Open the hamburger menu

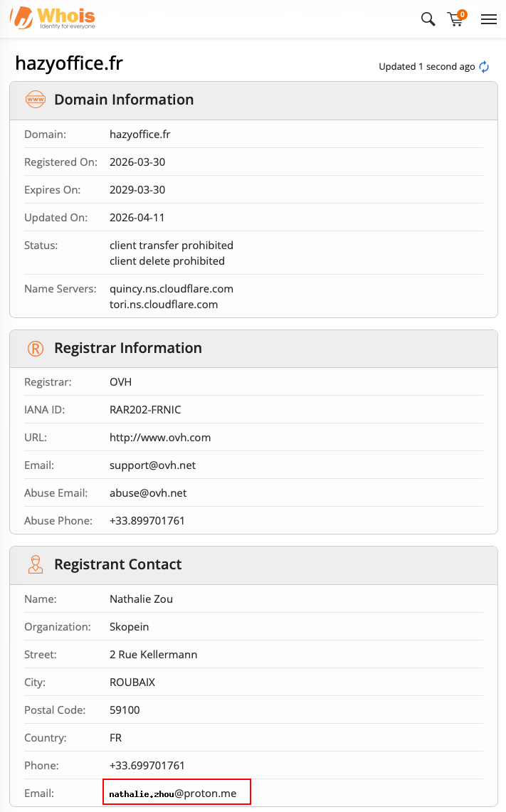(x=488, y=19)
